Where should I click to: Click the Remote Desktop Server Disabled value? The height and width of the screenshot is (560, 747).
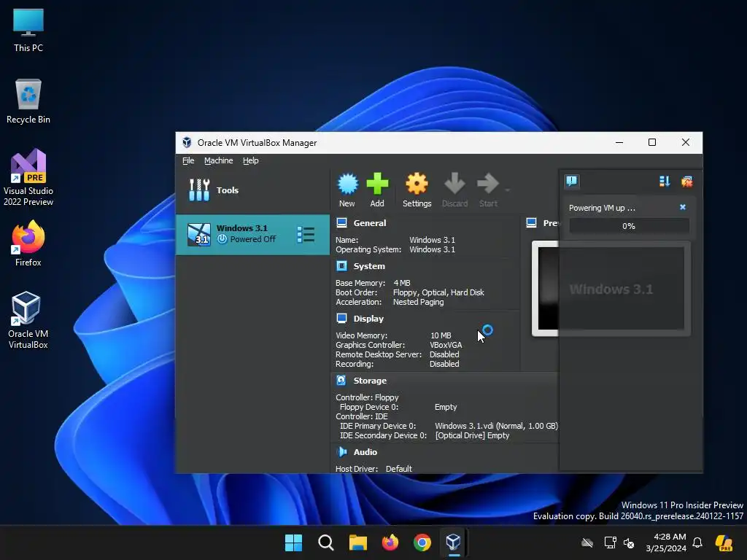444,354
